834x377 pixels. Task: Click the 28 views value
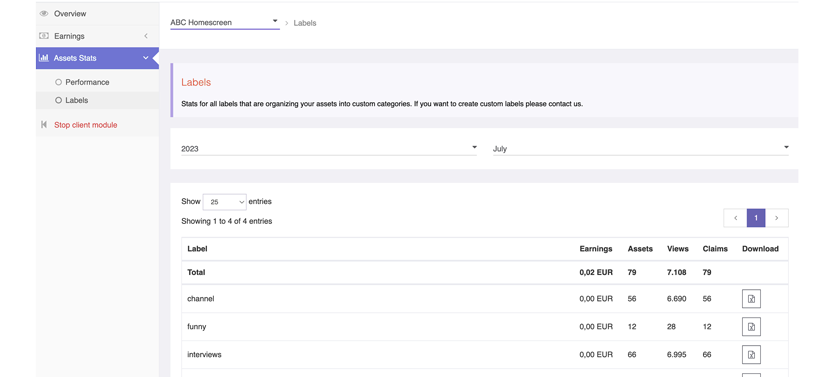pyautogui.click(x=671, y=326)
